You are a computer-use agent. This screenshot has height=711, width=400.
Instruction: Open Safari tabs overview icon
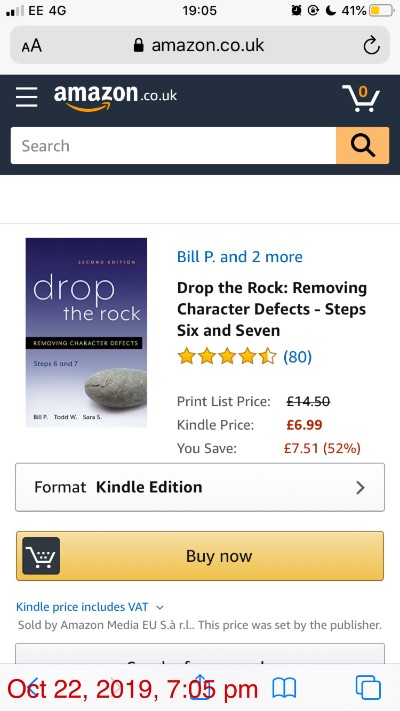click(x=368, y=688)
